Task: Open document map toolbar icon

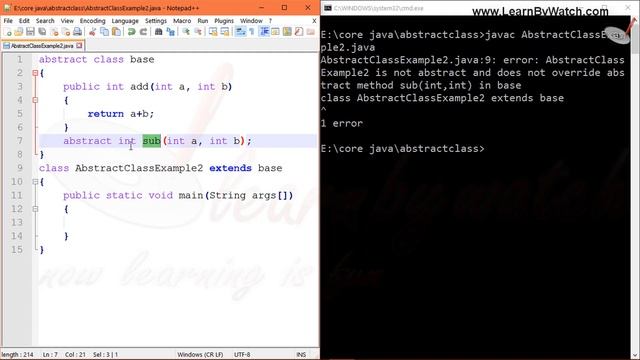Action: 287,32
